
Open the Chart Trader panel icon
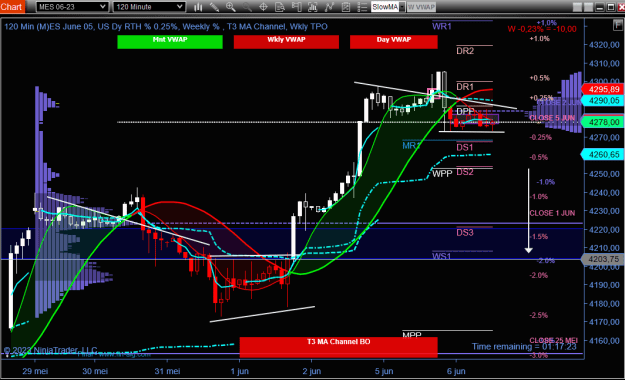coord(296,7)
